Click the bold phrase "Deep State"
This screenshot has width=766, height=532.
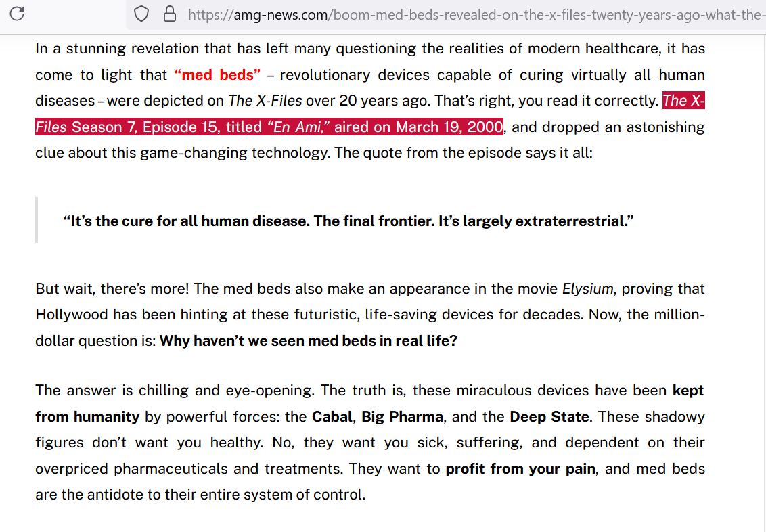[x=549, y=417]
